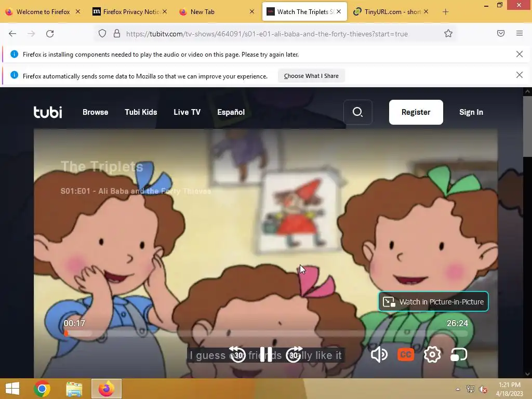
Task: Open tracking protection shield icon
Action: [102, 34]
